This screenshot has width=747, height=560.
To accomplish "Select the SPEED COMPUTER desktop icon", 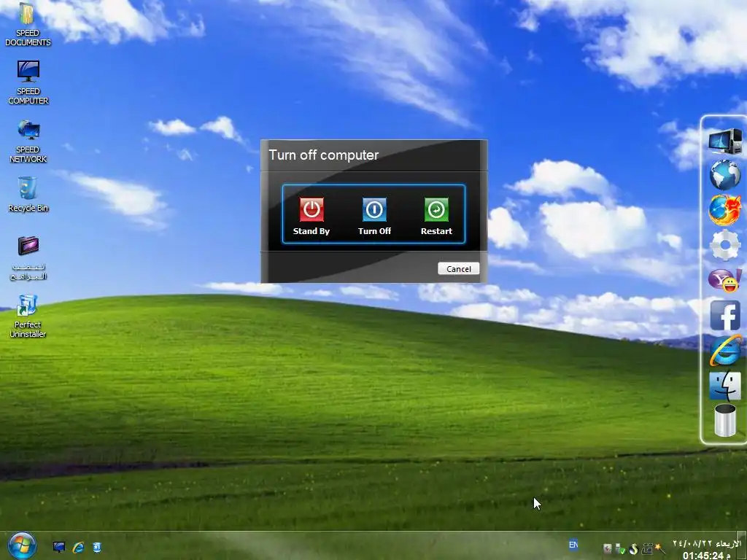I will click(28, 82).
